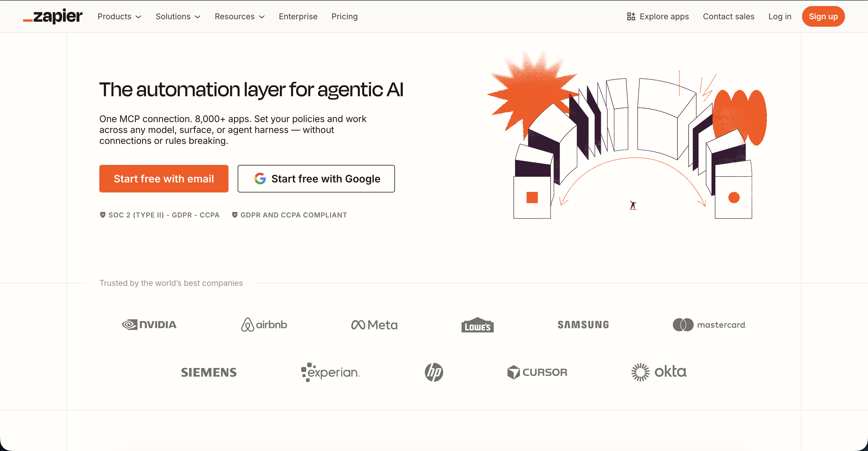
Task: Open the Solutions dropdown
Action: (178, 17)
